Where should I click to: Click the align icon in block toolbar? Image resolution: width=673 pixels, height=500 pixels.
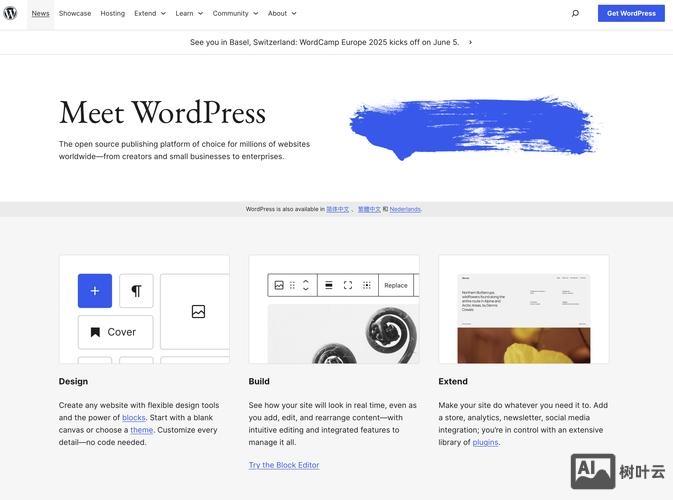click(328, 285)
